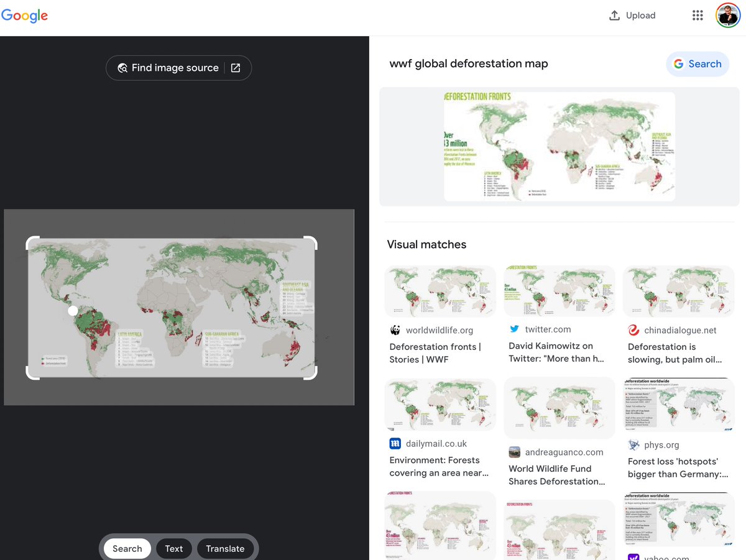Click the Google G icon in Search button
This screenshot has width=746, height=560.
(678, 64)
